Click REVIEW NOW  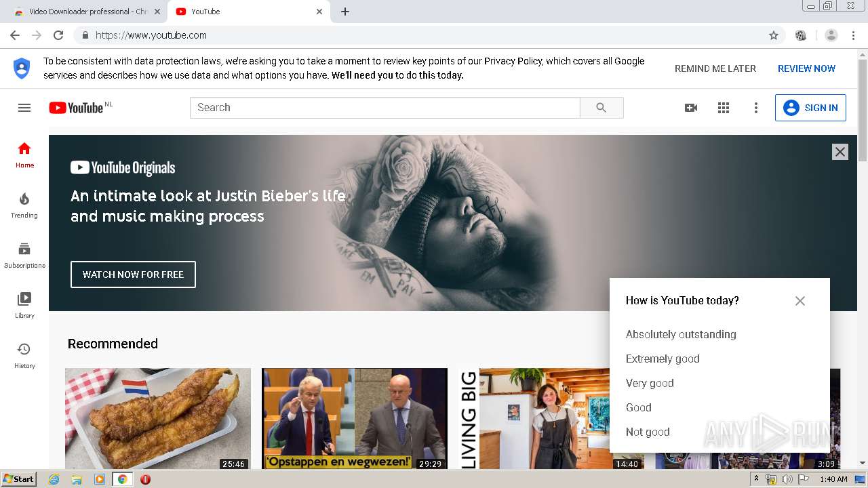click(x=806, y=68)
